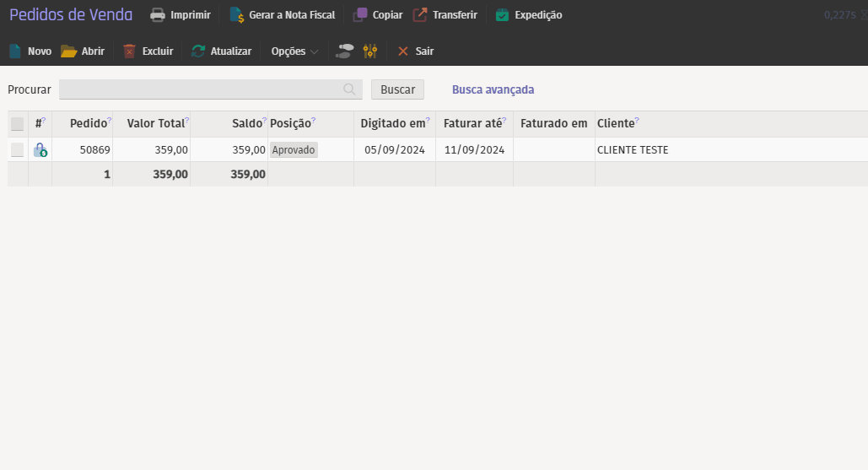The image size is (868, 470).
Task: Check the box for order 50869
Action: click(17, 150)
